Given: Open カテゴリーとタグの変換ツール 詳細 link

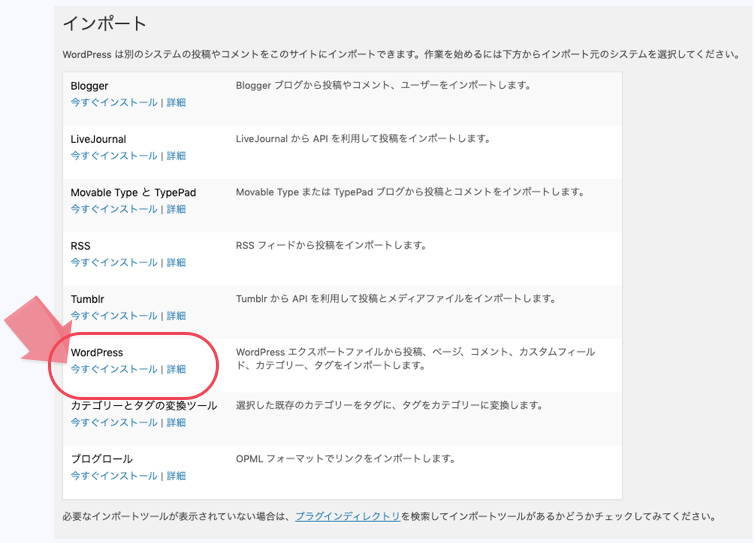Looking at the screenshot, I should pyautogui.click(x=176, y=423).
